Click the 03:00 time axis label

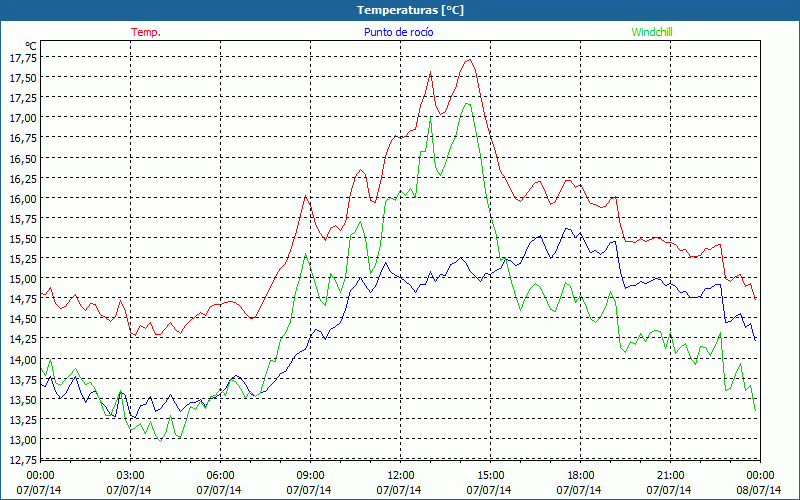click(x=131, y=476)
